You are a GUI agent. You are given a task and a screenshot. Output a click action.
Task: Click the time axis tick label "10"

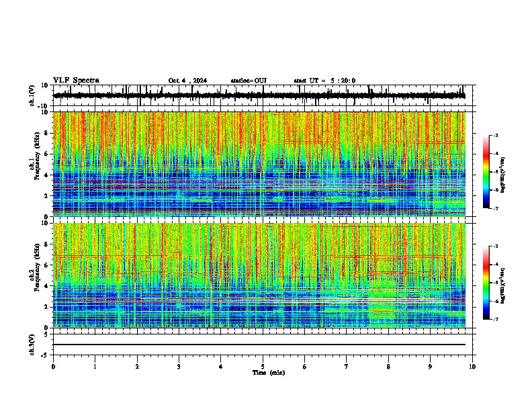click(x=472, y=367)
